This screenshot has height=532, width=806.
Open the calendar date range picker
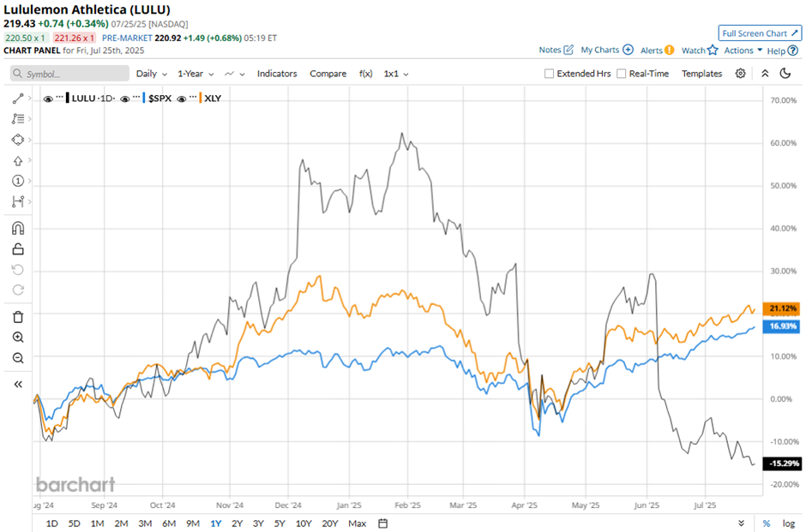382,523
